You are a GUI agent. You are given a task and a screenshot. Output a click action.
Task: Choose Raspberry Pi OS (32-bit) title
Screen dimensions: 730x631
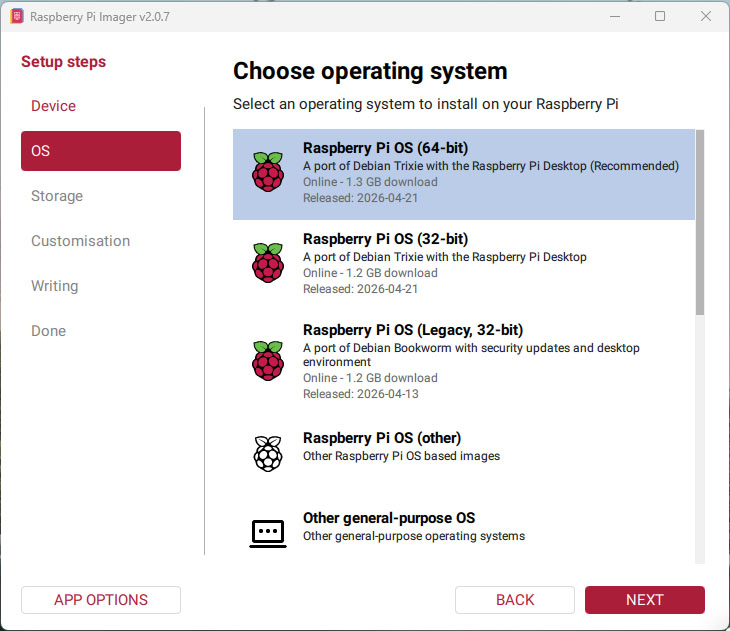(x=385, y=239)
